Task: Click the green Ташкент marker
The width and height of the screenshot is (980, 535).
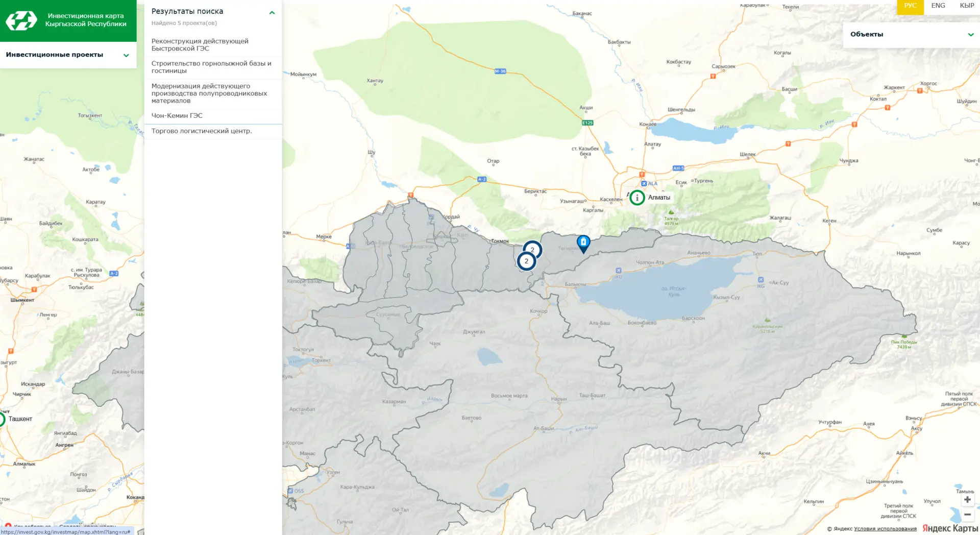Action: pyautogui.click(x=2, y=419)
